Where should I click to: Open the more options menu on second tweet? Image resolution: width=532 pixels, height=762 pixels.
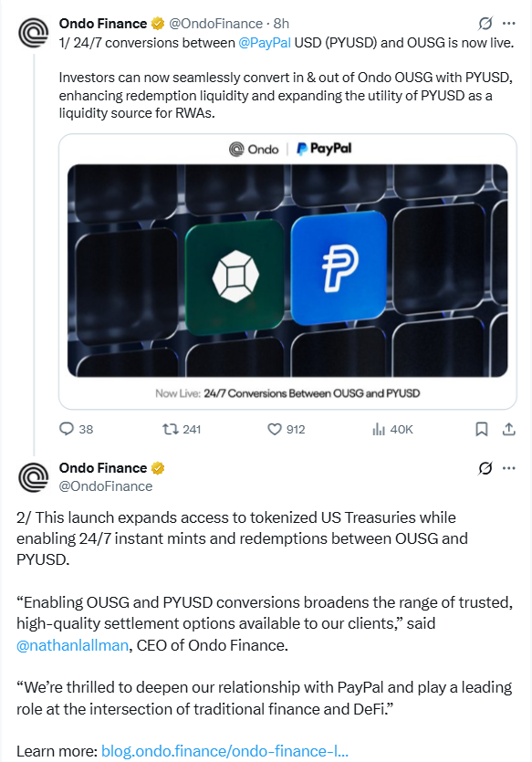pos(508,468)
